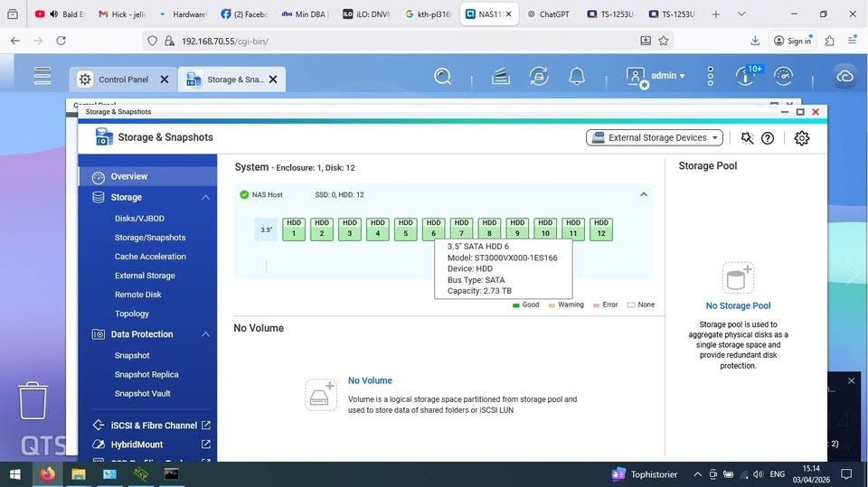
Task: Open the QTS main menu hamburger icon
Action: 42,76
